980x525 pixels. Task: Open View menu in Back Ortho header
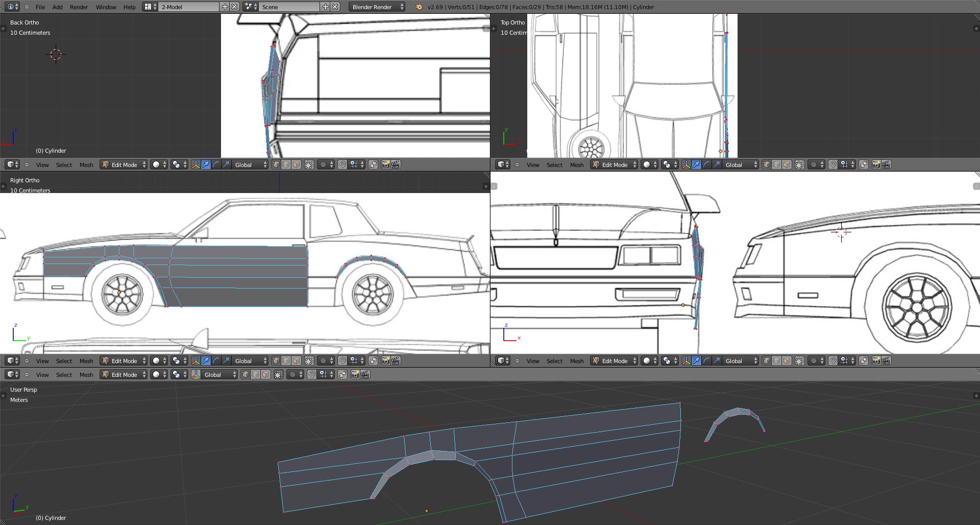pos(42,164)
